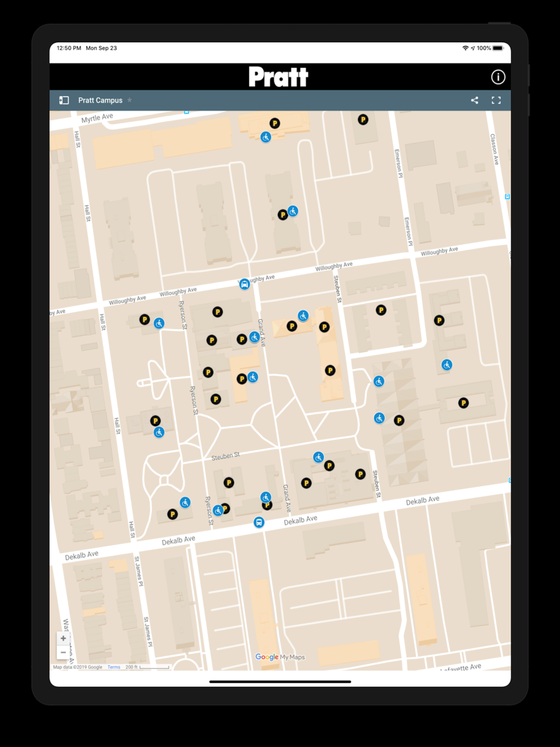The height and width of the screenshot is (747, 560).
Task: Select the northernmost wheelchair accessibility marker
Action: [x=266, y=137]
